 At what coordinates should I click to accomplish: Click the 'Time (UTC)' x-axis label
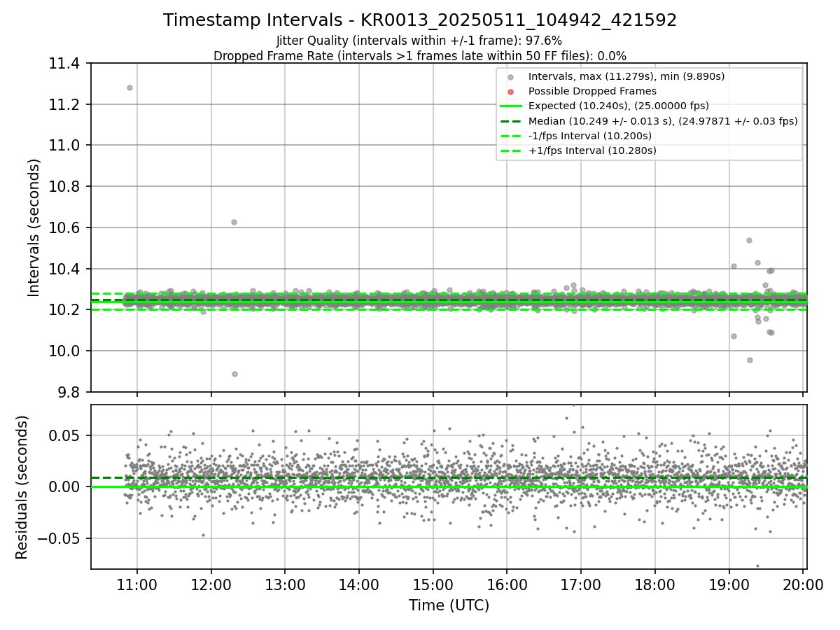[x=449, y=605]
